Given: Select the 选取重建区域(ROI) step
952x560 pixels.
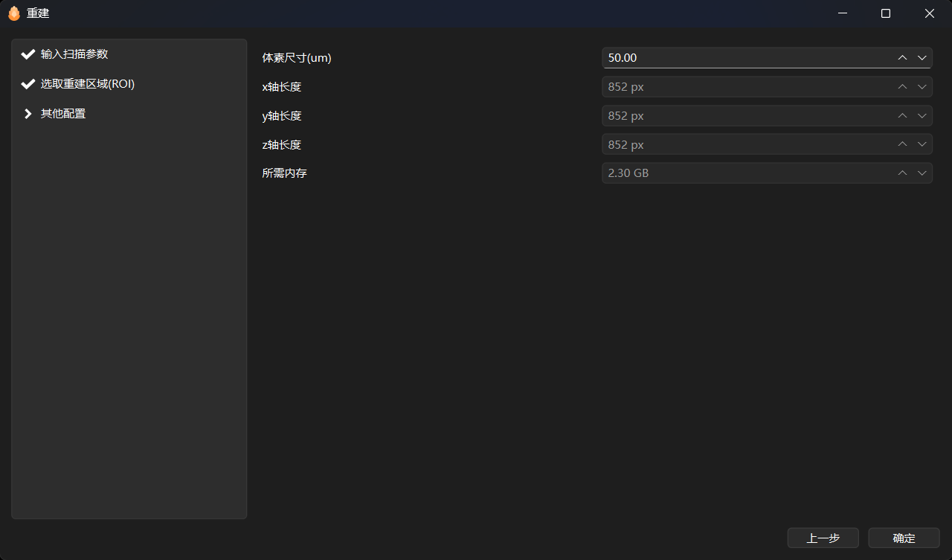Looking at the screenshot, I should click(87, 84).
